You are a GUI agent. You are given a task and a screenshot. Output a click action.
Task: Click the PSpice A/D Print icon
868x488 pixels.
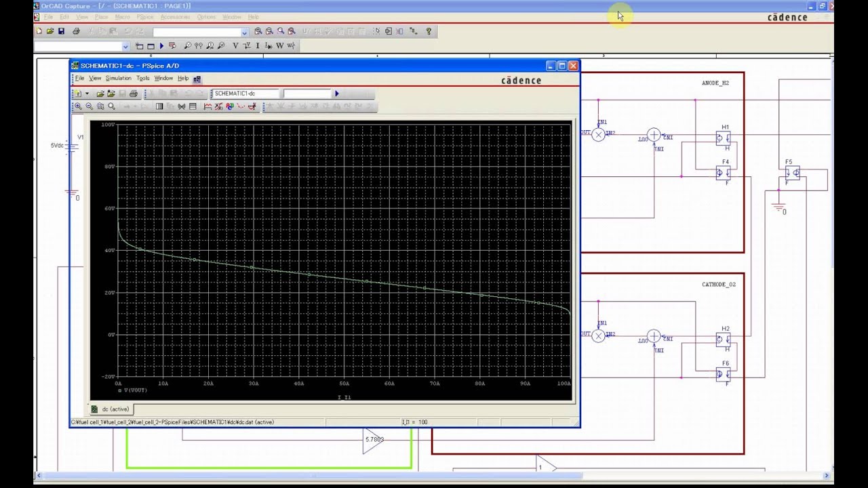[x=134, y=94]
